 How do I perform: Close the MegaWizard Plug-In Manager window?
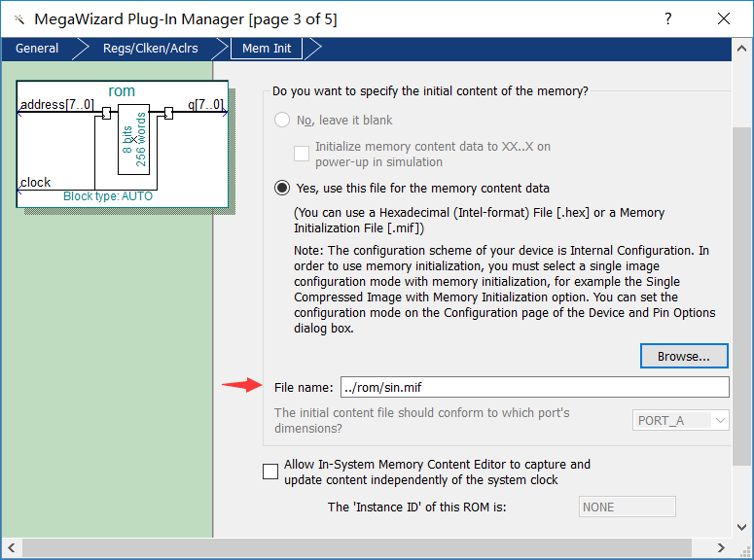click(723, 19)
